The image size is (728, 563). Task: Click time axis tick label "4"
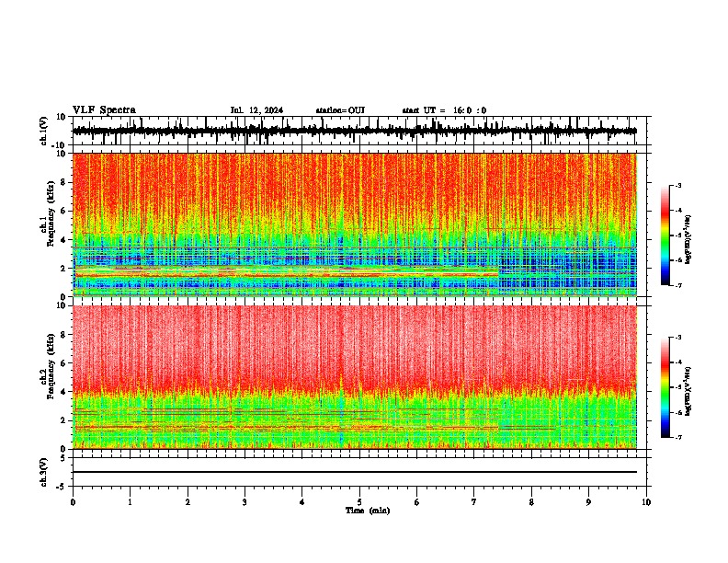[302, 502]
